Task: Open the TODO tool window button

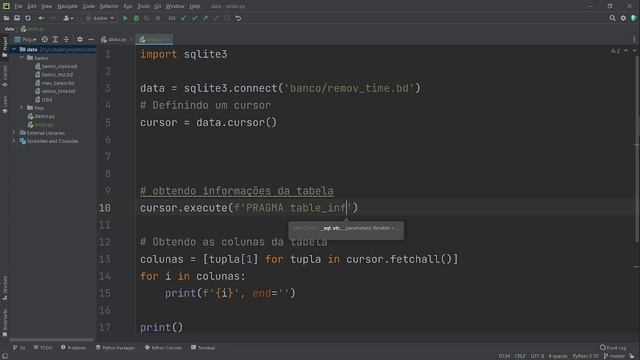Action: pyautogui.click(x=43, y=348)
